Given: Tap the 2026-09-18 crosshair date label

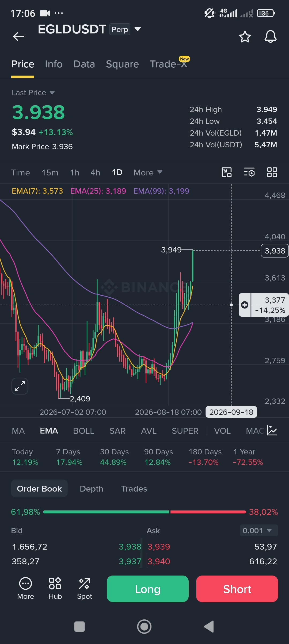Looking at the screenshot, I should 231,412.
